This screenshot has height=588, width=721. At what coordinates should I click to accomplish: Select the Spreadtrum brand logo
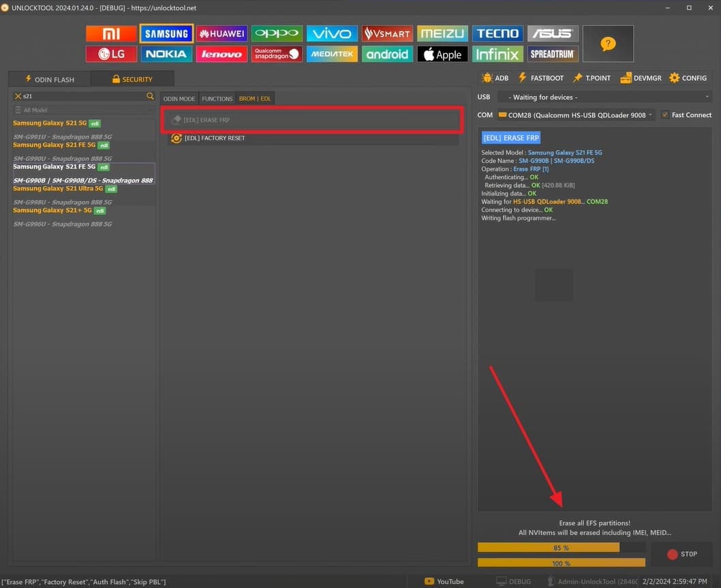[553, 54]
